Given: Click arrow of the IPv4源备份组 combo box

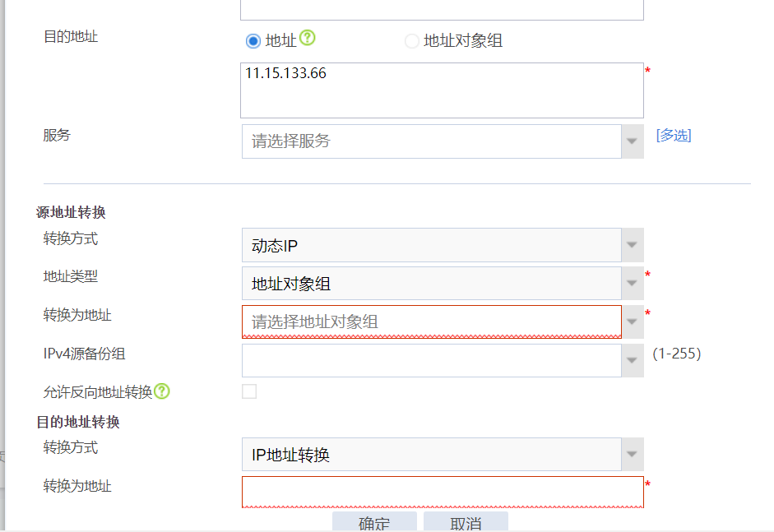Looking at the screenshot, I should (632, 360).
